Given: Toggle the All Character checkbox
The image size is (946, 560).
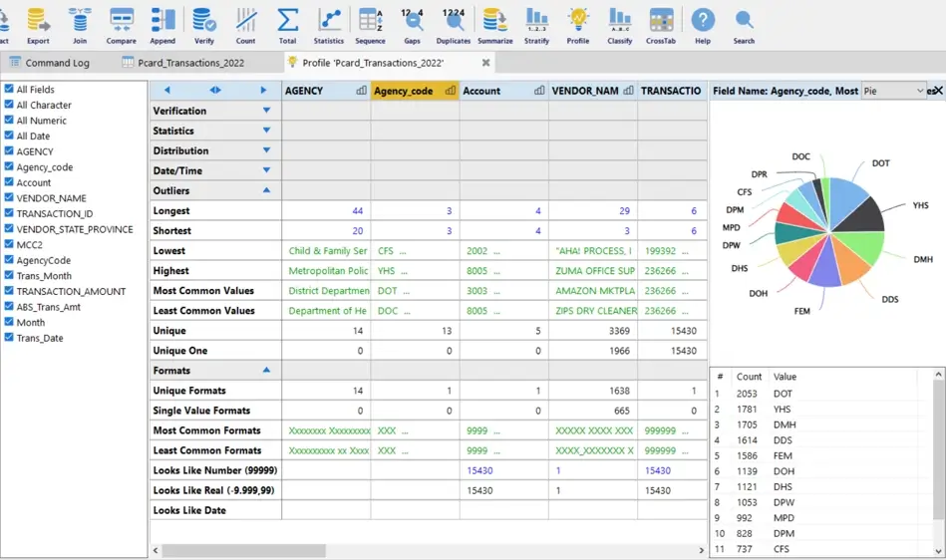Looking at the screenshot, I should (x=9, y=105).
